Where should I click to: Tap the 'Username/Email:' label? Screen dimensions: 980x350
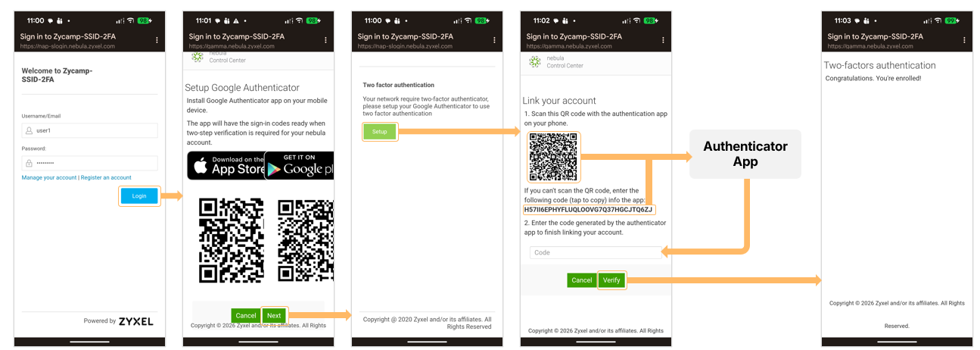tap(41, 116)
